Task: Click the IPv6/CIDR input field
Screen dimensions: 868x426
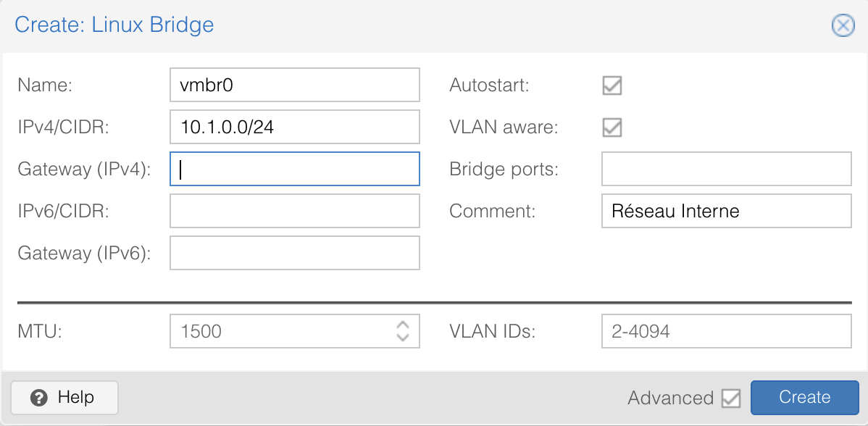Action: click(x=294, y=212)
